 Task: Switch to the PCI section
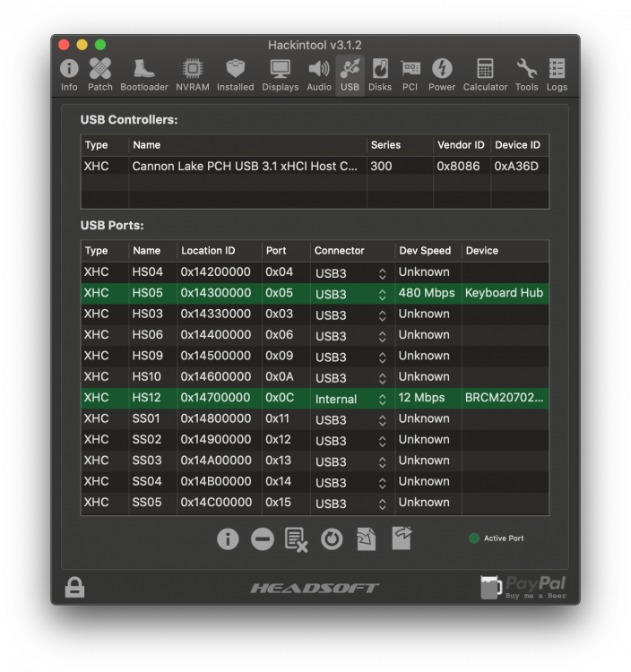click(x=410, y=75)
